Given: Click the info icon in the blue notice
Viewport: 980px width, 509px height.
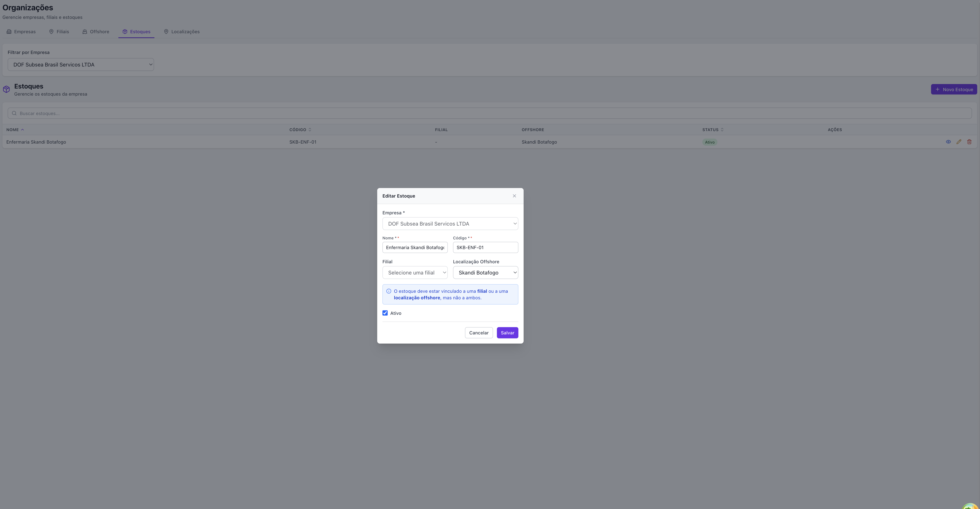Looking at the screenshot, I should click(x=388, y=291).
